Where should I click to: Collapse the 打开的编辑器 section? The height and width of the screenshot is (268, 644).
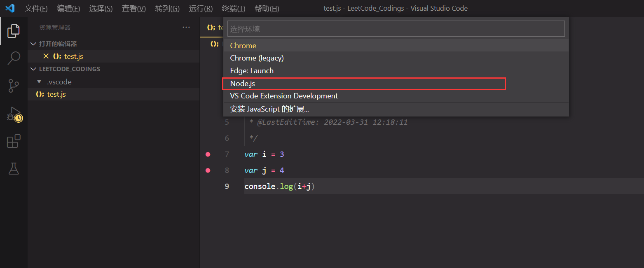(33, 44)
